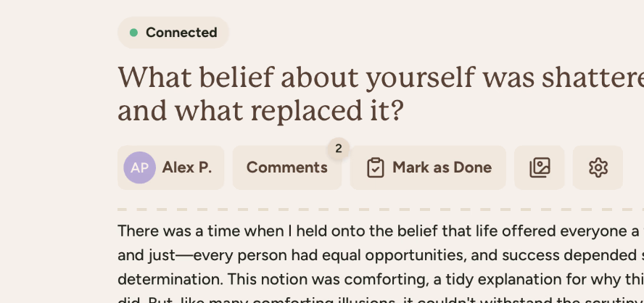644x303 pixels.
Task: Click the clipboard check icon
Action: click(x=375, y=167)
